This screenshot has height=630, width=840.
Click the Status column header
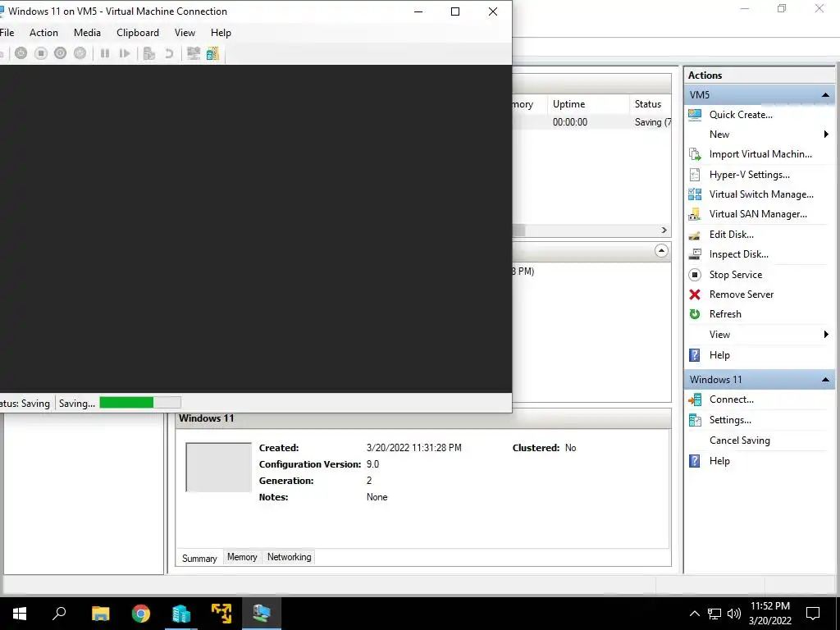click(650, 104)
